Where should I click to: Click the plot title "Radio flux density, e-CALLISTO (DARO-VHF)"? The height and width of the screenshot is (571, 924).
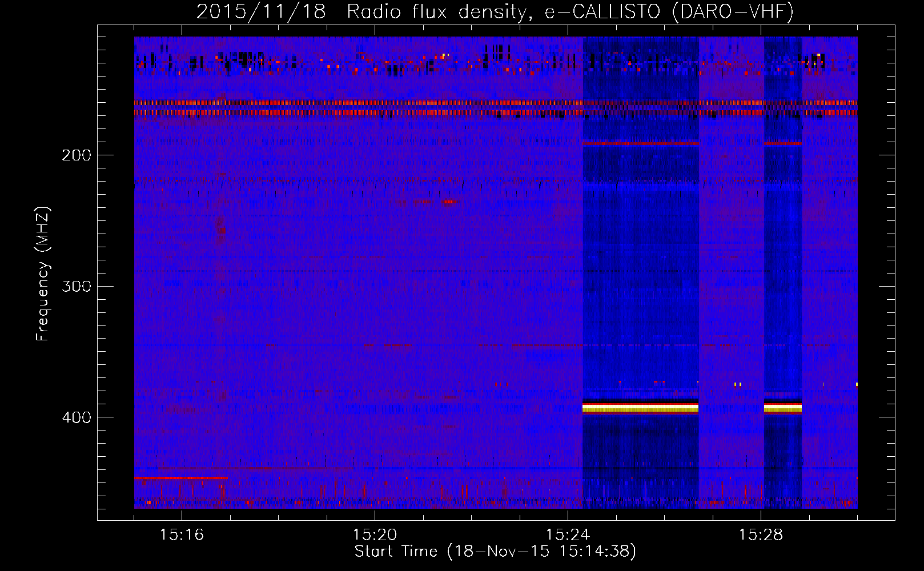coord(570,11)
